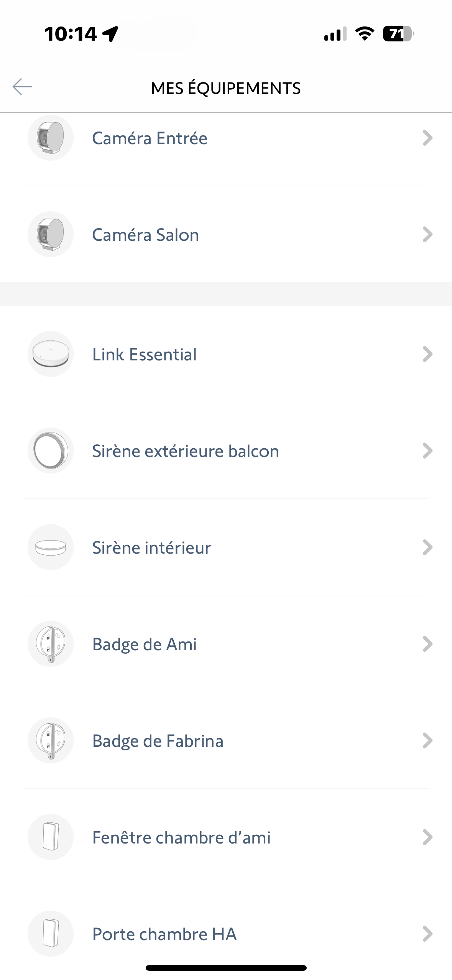Select the Porte chambre HA label
The image size is (452, 980).
coord(164,934)
